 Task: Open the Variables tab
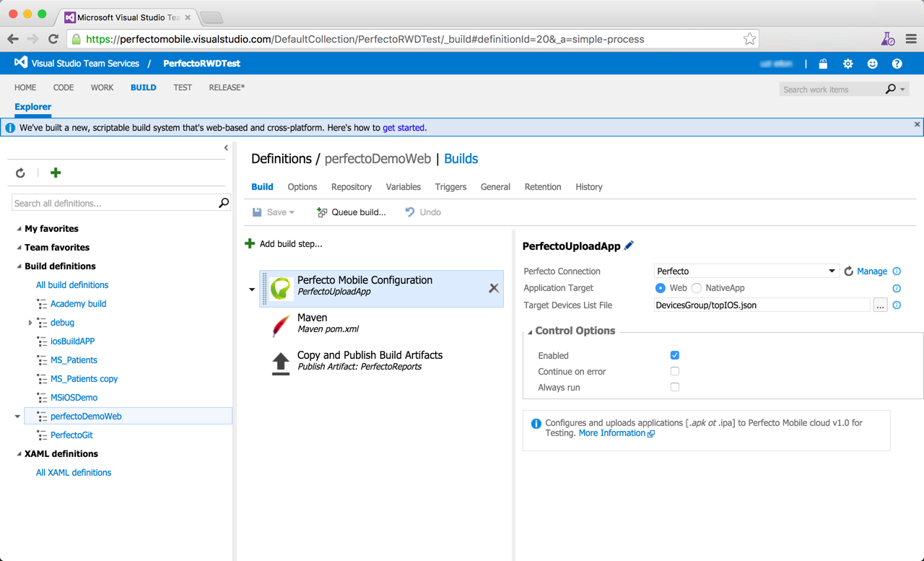click(x=404, y=187)
